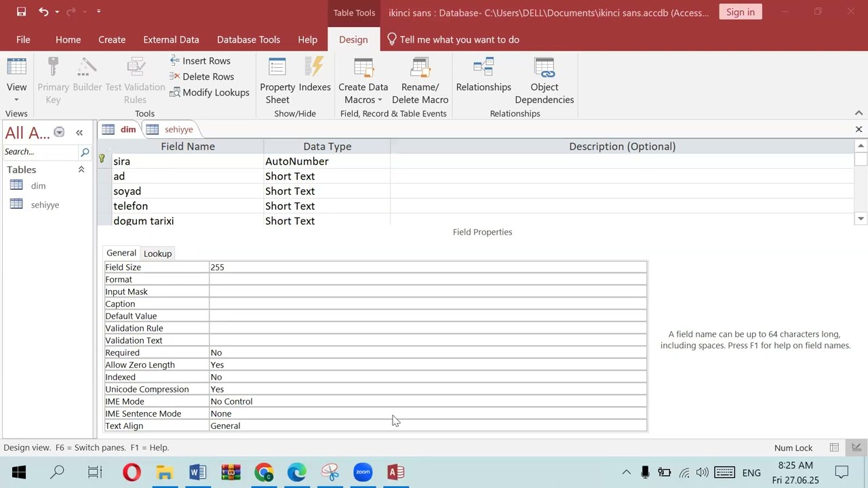The width and height of the screenshot is (868, 488).
Task: Click the search magnifier icon in navigation pane
Action: [x=85, y=152]
